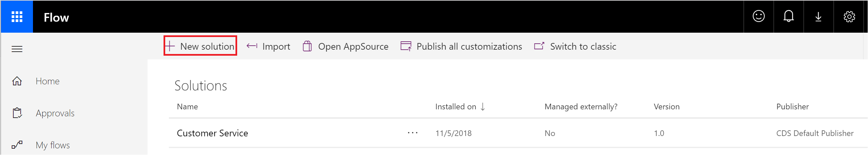868x155 pixels.
Task: Publish all customizations
Action: click(461, 46)
